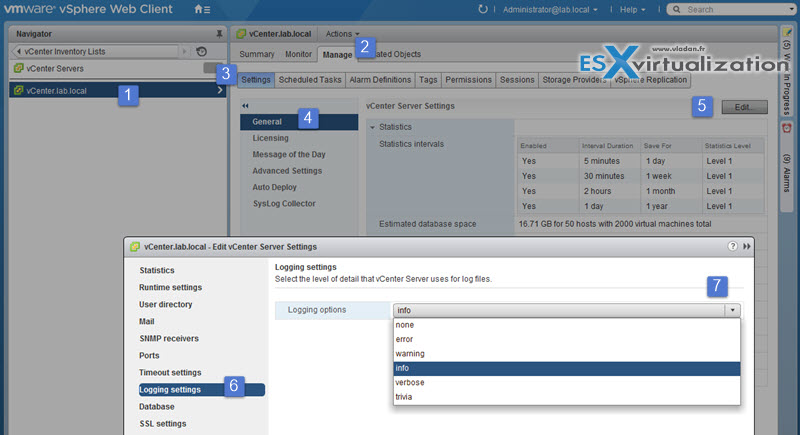The image size is (800, 435).
Task: Choose 'verbose' logging level
Action: (x=566, y=382)
